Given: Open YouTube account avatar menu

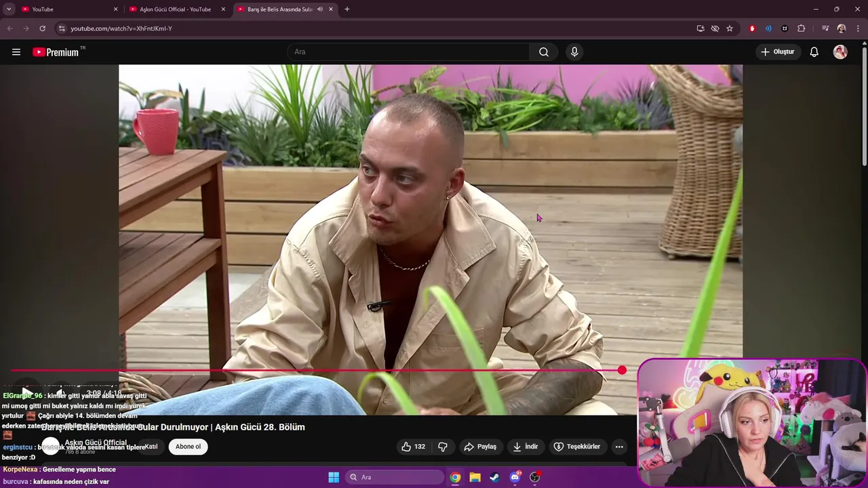Looking at the screenshot, I should click(840, 52).
